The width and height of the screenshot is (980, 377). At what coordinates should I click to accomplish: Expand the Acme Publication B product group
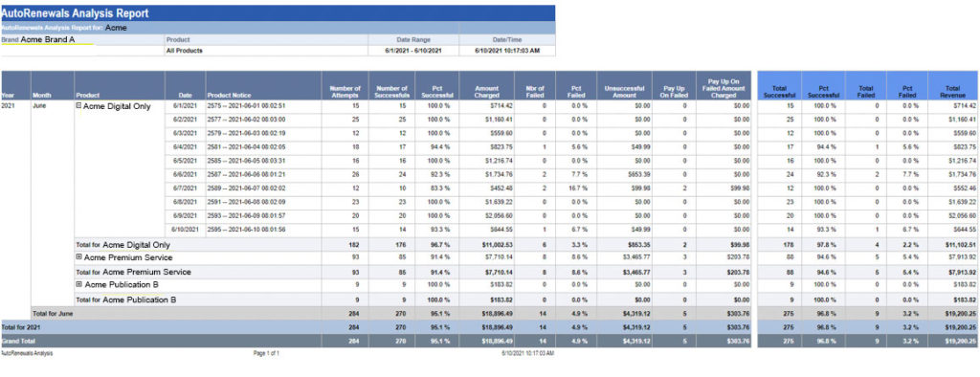[78, 284]
